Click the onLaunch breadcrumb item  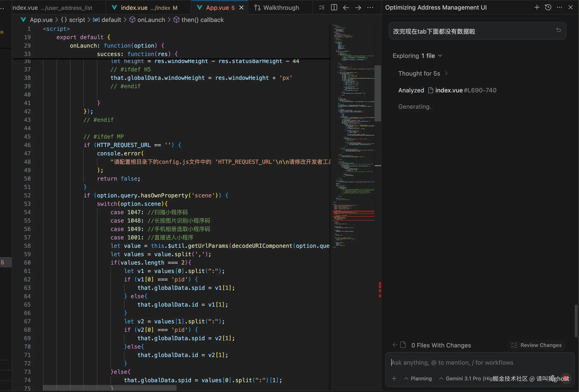(151, 20)
